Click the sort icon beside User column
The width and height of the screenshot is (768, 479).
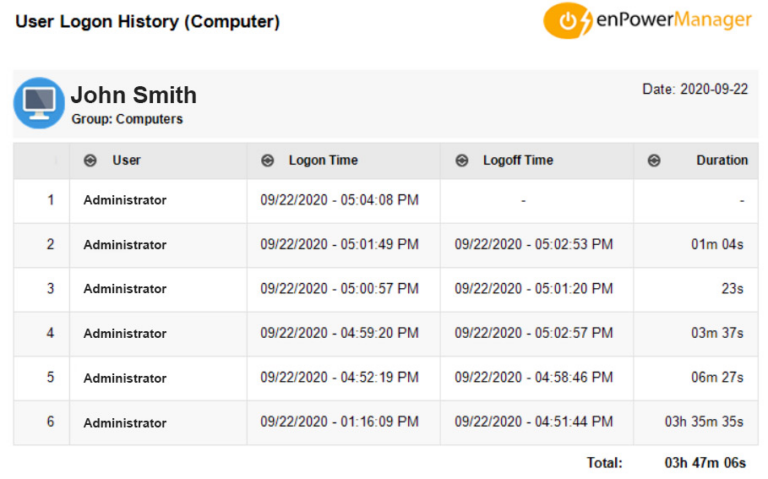(x=90, y=160)
